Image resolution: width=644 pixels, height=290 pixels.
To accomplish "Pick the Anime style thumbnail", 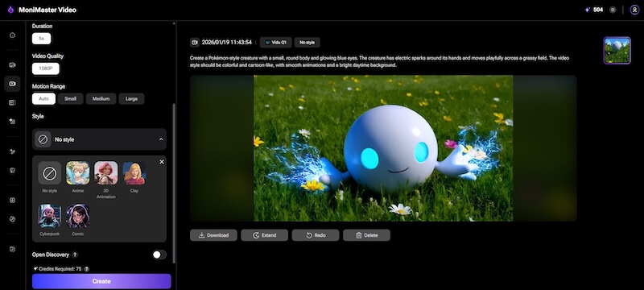I will click(77, 173).
